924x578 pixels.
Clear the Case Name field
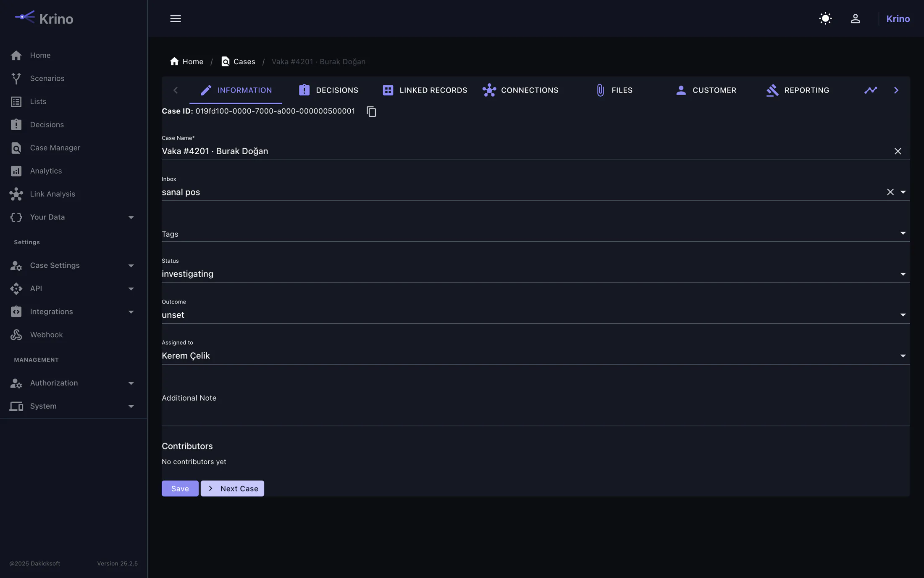(x=898, y=151)
